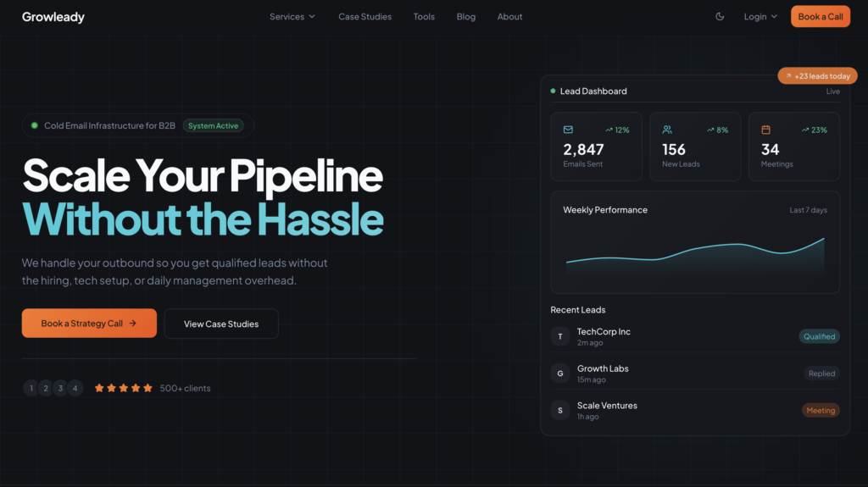Image resolution: width=868 pixels, height=487 pixels.
Task: Click the TechCorp Inc avatar icon
Action: point(559,336)
